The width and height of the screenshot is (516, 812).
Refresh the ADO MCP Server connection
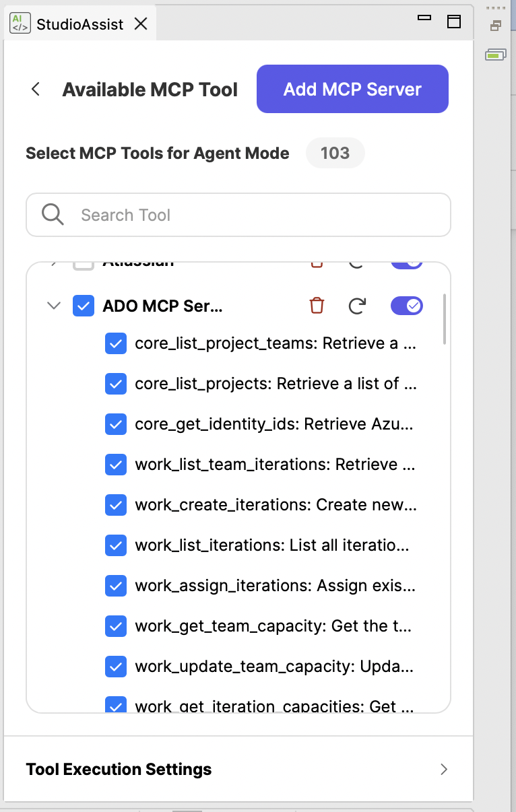pos(357,306)
